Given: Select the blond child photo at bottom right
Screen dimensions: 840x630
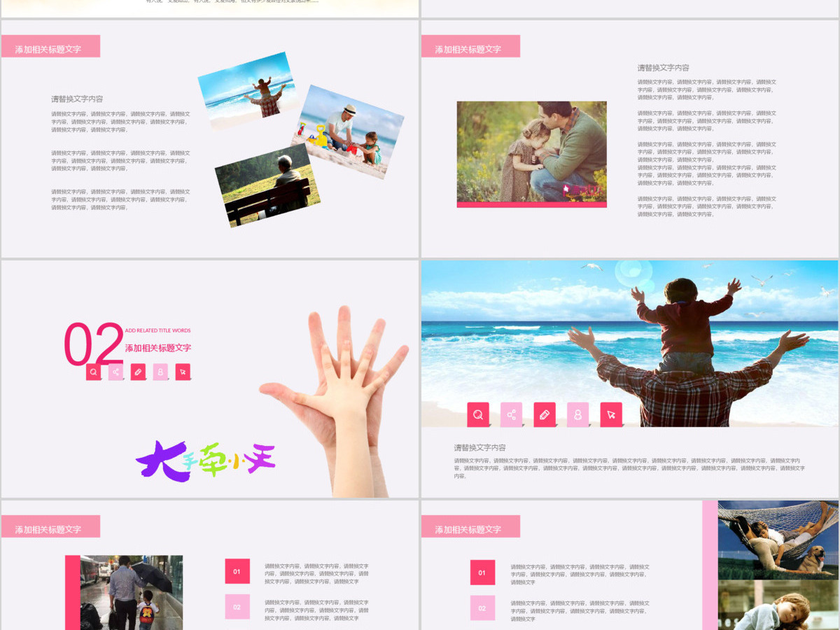Looking at the screenshot, I should click(x=778, y=605).
